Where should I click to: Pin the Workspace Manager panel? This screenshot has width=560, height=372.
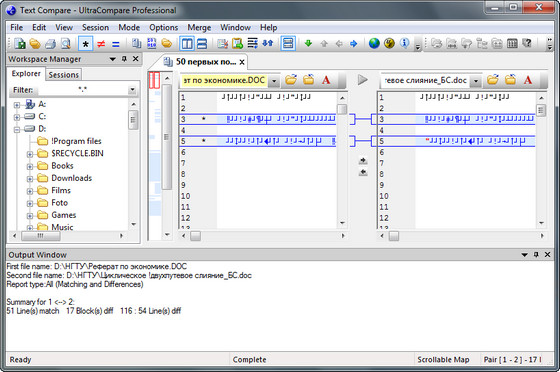pos(124,59)
